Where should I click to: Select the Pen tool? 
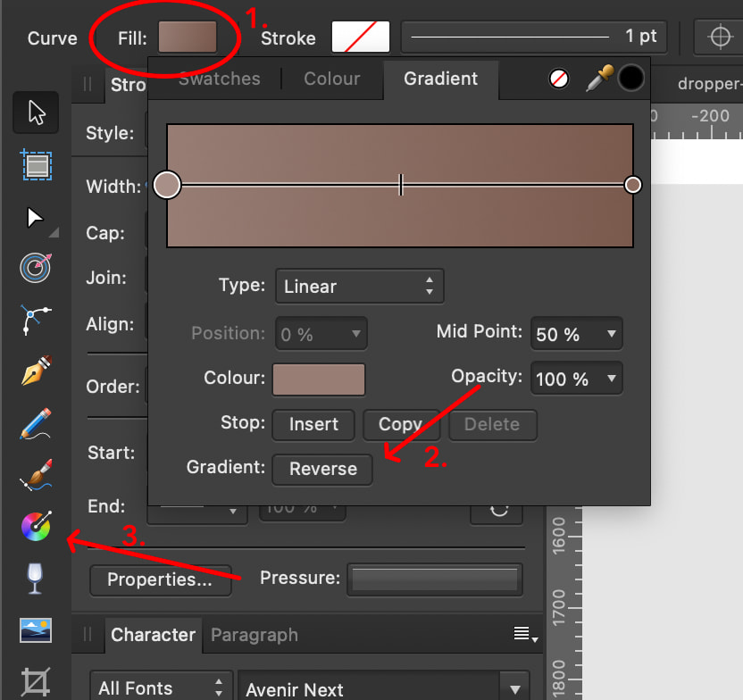point(36,370)
